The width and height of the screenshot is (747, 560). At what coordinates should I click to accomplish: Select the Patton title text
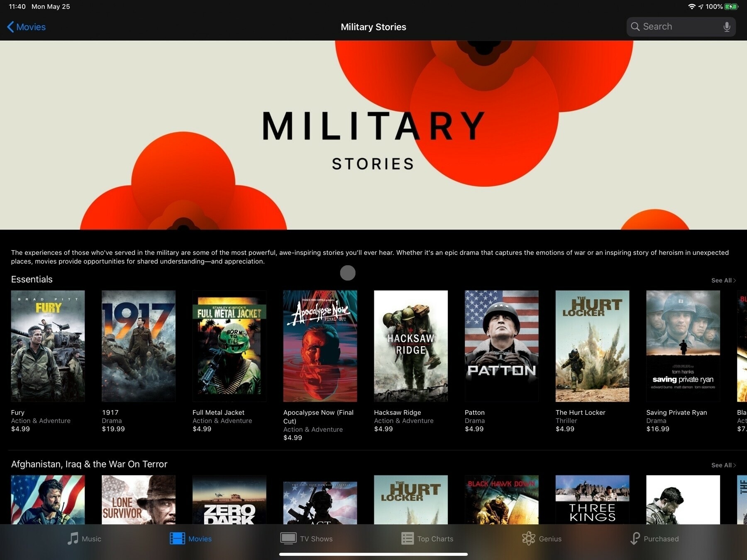click(x=475, y=413)
